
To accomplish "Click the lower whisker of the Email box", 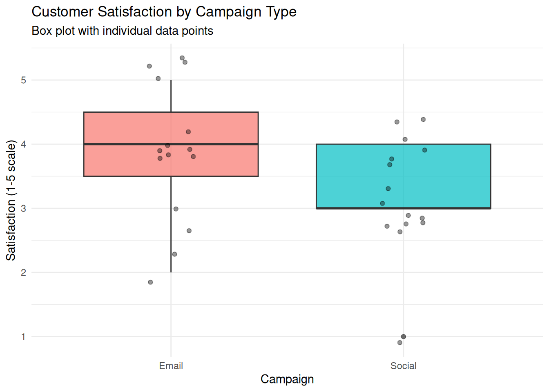I will click(171, 224).
